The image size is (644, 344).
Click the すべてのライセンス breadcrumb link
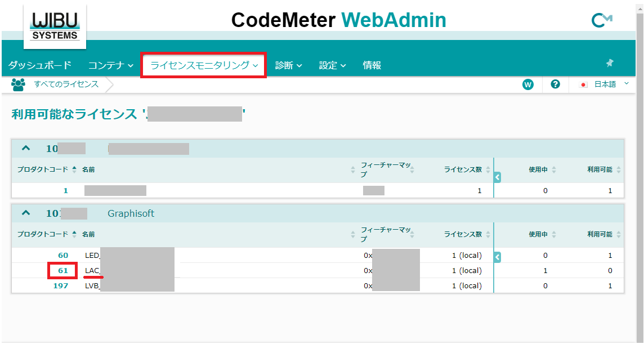66,84
